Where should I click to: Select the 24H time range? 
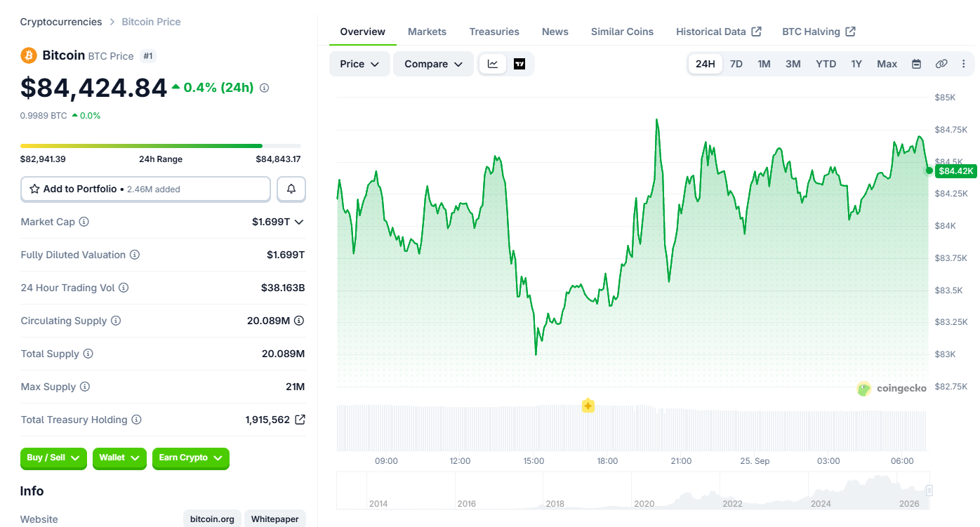coord(706,64)
